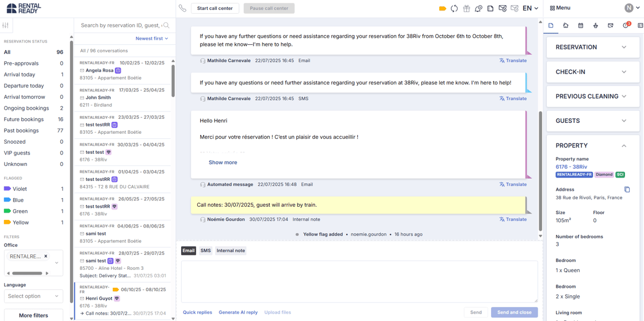The image size is (644, 321).
Task: Switch to the Email reply tab
Action: coord(189,250)
